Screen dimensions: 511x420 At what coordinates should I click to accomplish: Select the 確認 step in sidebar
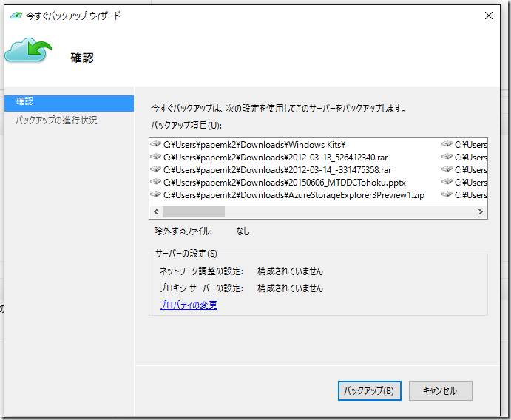69,104
